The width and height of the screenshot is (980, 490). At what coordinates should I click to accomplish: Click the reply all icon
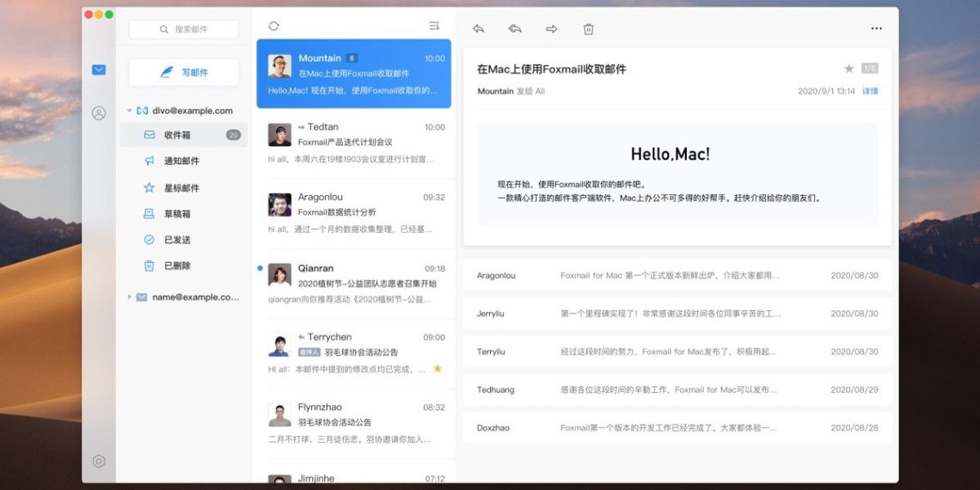[515, 28]
